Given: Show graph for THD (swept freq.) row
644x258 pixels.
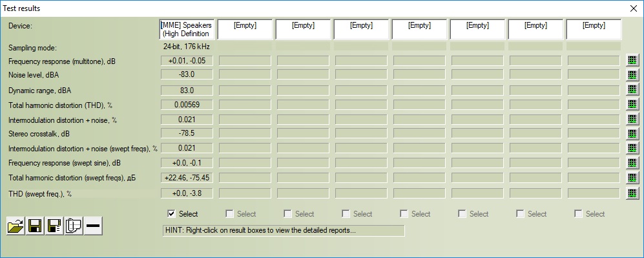Looking at the screenshot, I should point(632,193).
